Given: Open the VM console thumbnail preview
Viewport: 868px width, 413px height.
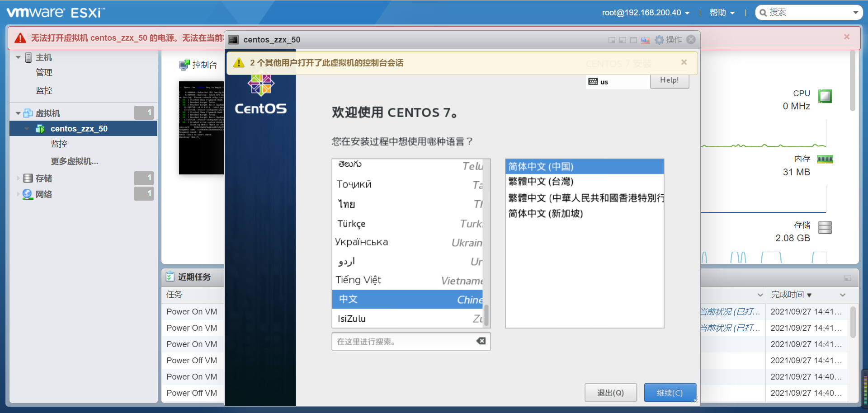Looking at the screenshot, I should [202, 128].
